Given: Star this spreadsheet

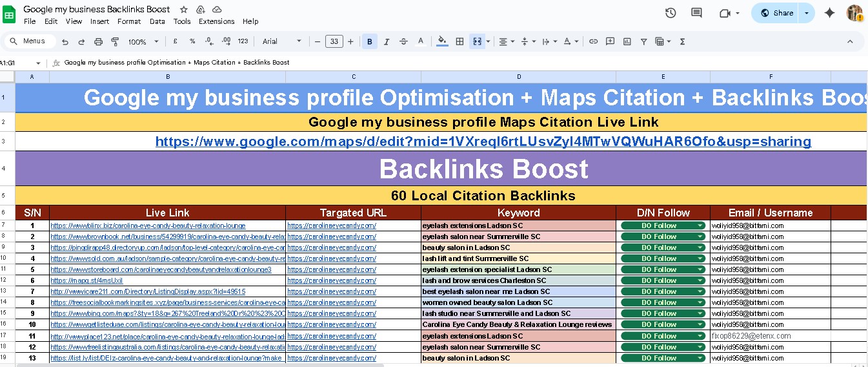Looking at the screenshot, I should coord(184,10).
